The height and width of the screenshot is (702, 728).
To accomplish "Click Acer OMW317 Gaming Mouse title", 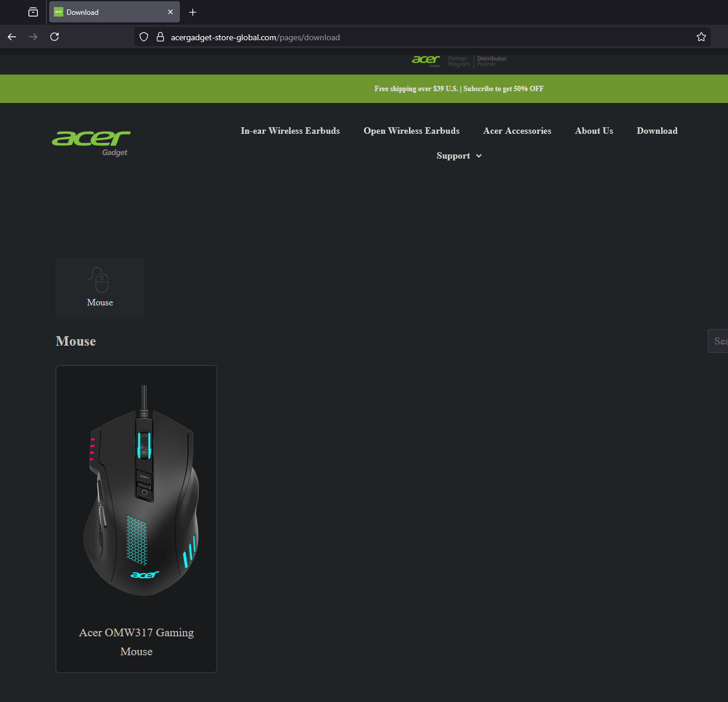I will (136, 642).
